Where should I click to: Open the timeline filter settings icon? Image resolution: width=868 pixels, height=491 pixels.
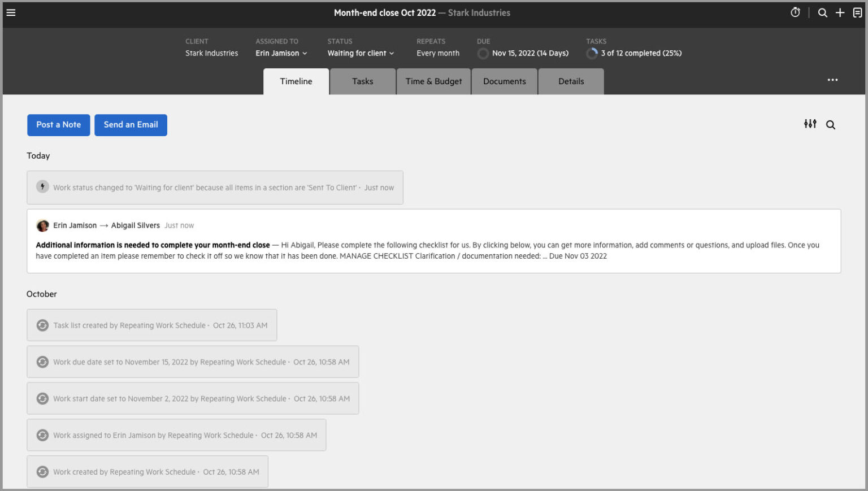810,124
